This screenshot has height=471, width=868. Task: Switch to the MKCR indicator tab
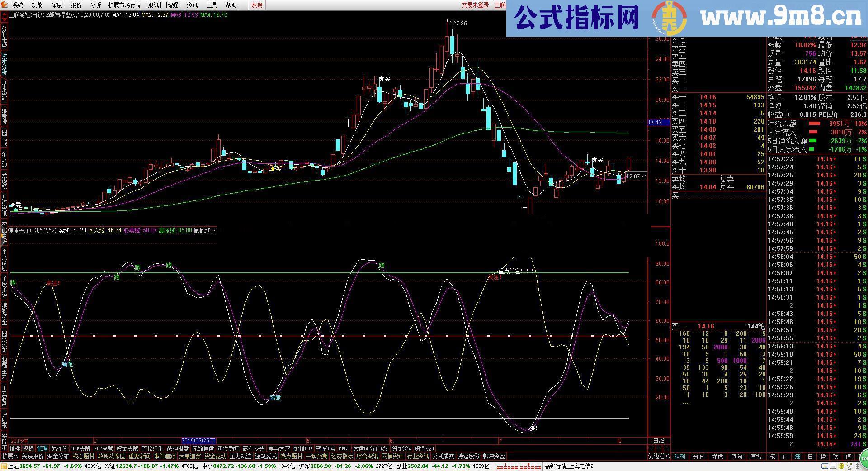click(x=344, y=448)
